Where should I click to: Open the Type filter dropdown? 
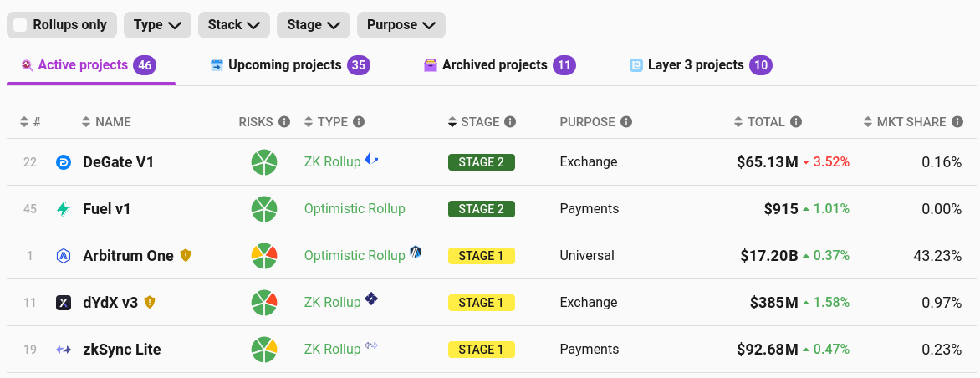click(x=157, y=25)
